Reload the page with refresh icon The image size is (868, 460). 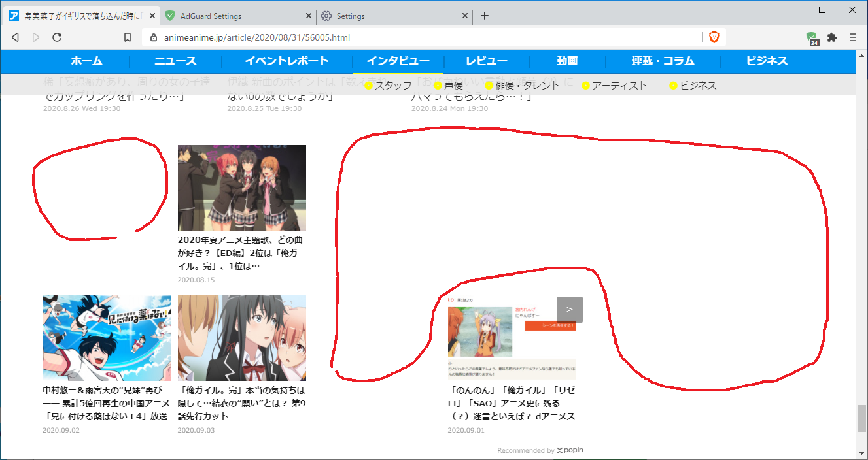coord(57,37)
